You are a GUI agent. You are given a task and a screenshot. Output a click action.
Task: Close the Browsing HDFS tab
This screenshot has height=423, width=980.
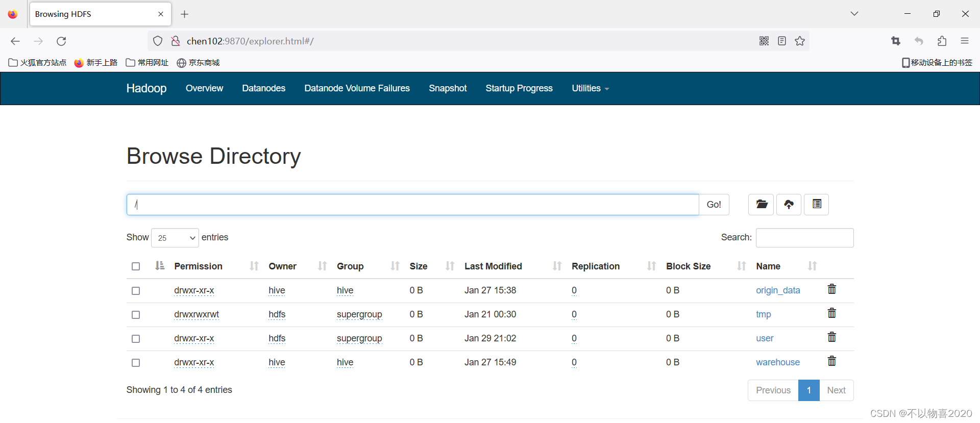tap(161, 14)
